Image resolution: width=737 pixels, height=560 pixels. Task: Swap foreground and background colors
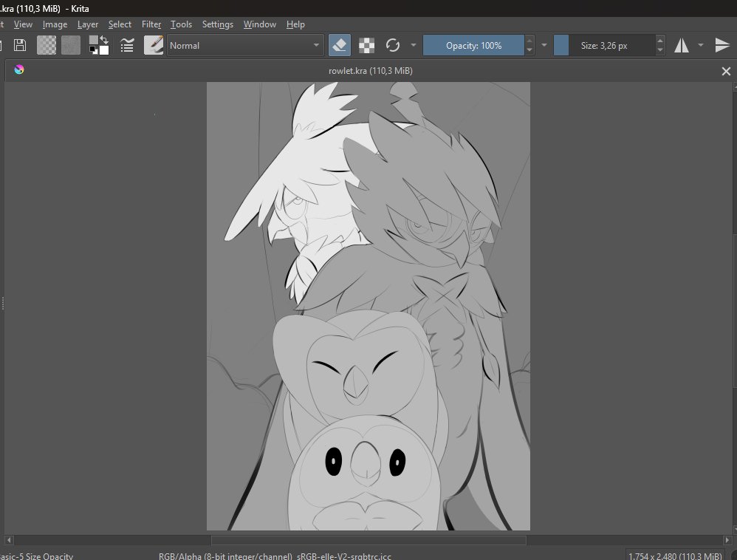[x=104, y=40]
